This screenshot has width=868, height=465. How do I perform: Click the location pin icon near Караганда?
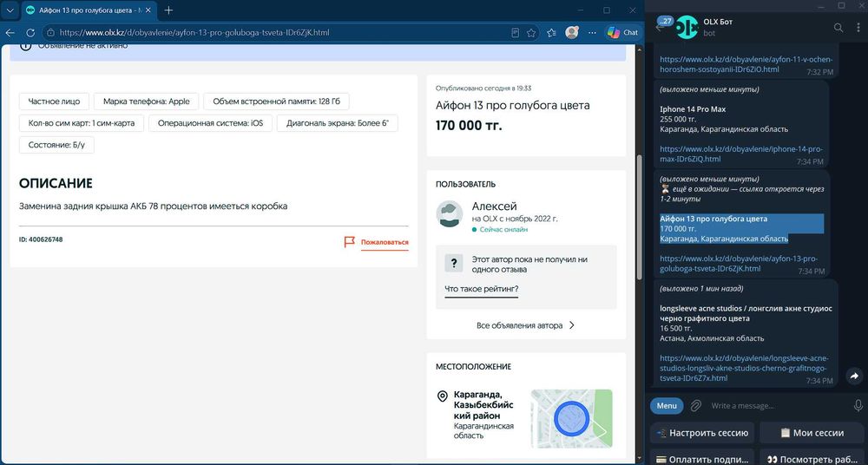(443, 396)
